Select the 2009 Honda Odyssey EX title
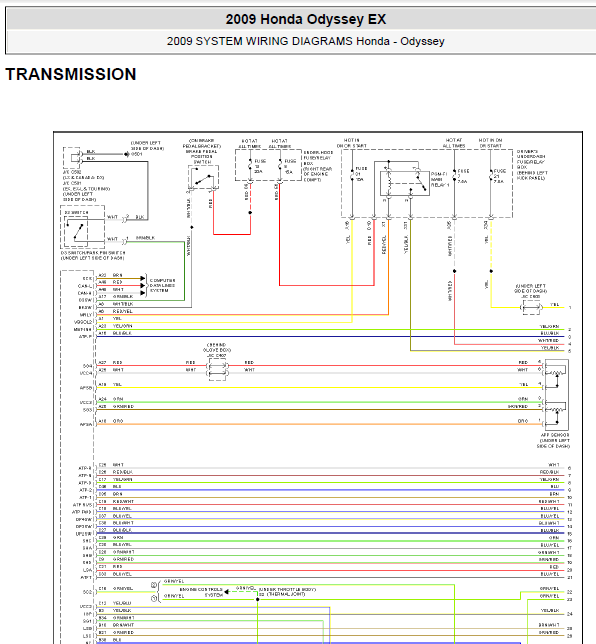Image resolution: width=596 pixels, height=644 pixels. tap(306, 19)
